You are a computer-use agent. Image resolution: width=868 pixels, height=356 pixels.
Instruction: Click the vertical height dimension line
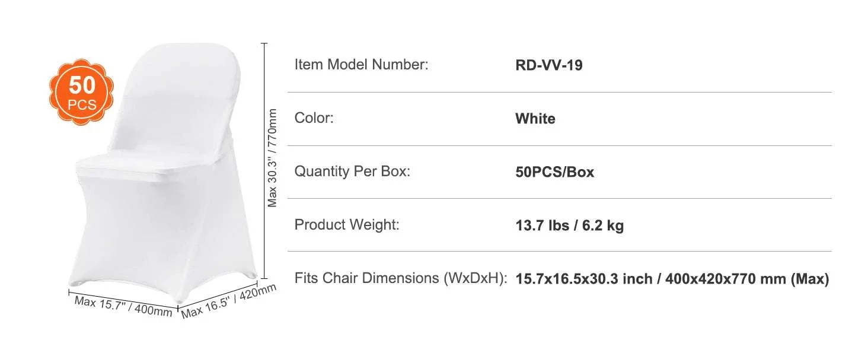pyautogui.click(x=264, y=161)
